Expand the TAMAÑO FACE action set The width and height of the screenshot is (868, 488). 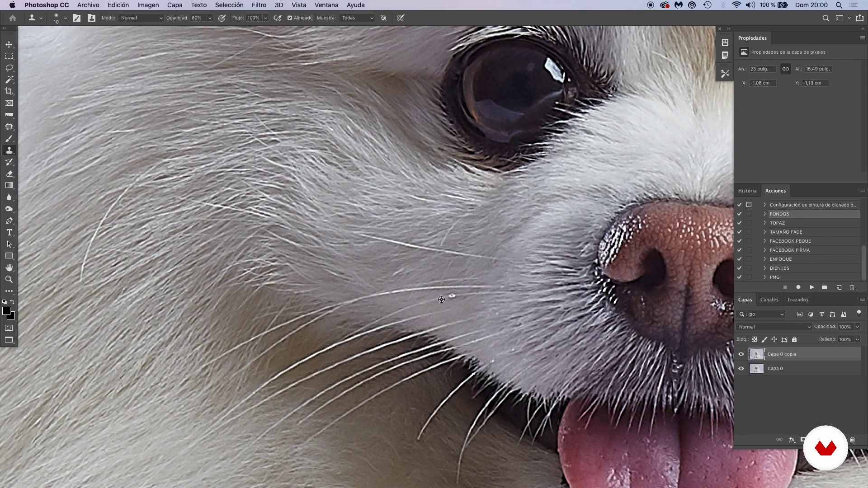click(x=764, y=232)
